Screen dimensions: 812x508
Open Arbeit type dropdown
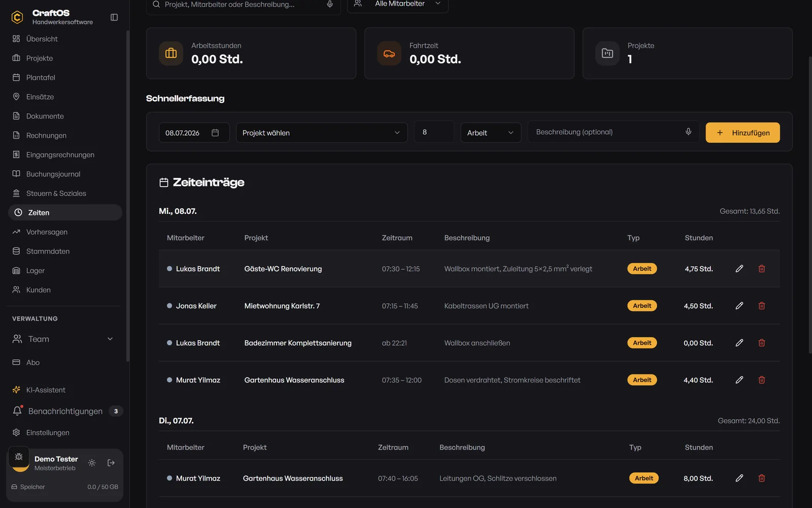click(x=491, y=133)
